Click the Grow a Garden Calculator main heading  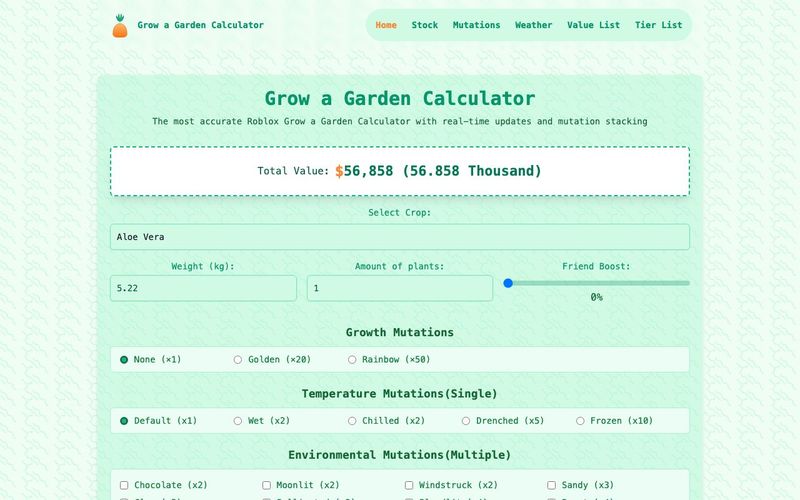[x=399, y=98]
